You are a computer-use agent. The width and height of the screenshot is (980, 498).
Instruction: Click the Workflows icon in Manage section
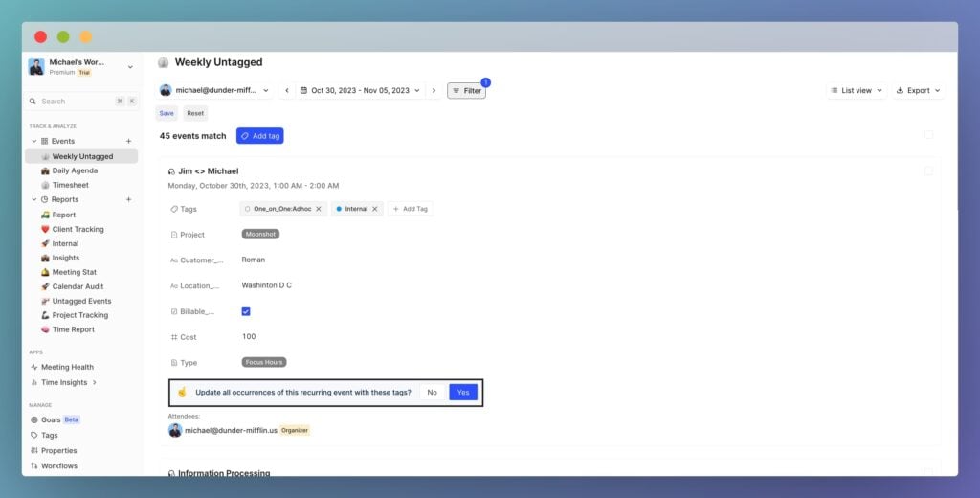pyautogui.click(x=34, y=466)
